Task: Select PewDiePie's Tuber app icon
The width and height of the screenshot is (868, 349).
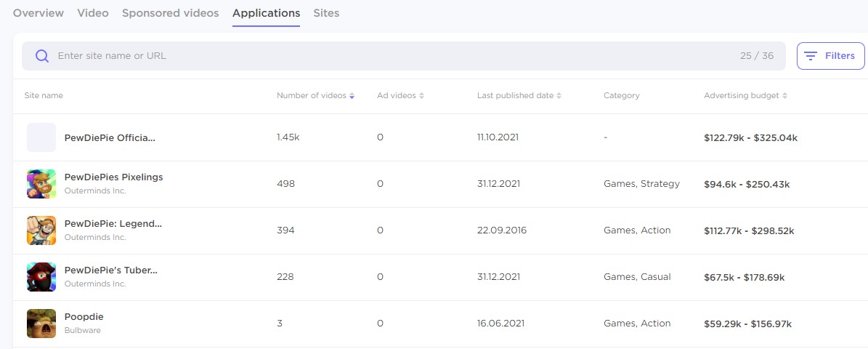Action: pyautogui.click(x=41, y=277)
